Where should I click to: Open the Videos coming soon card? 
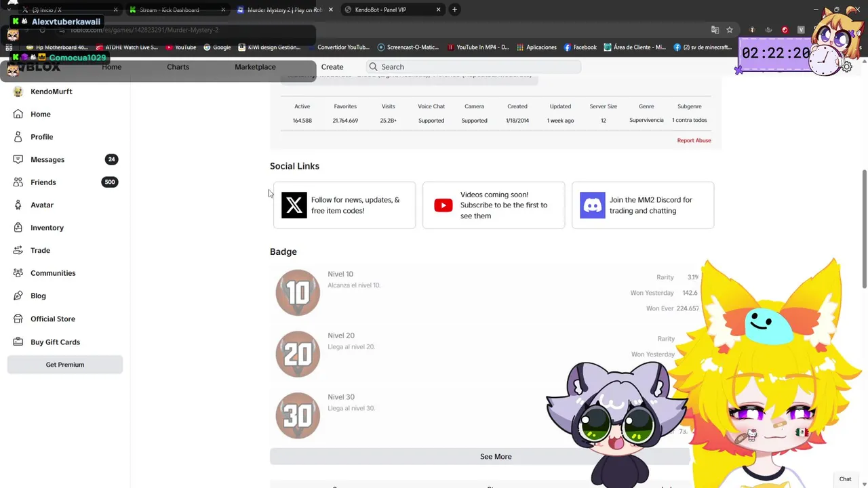tap(494, 205)
